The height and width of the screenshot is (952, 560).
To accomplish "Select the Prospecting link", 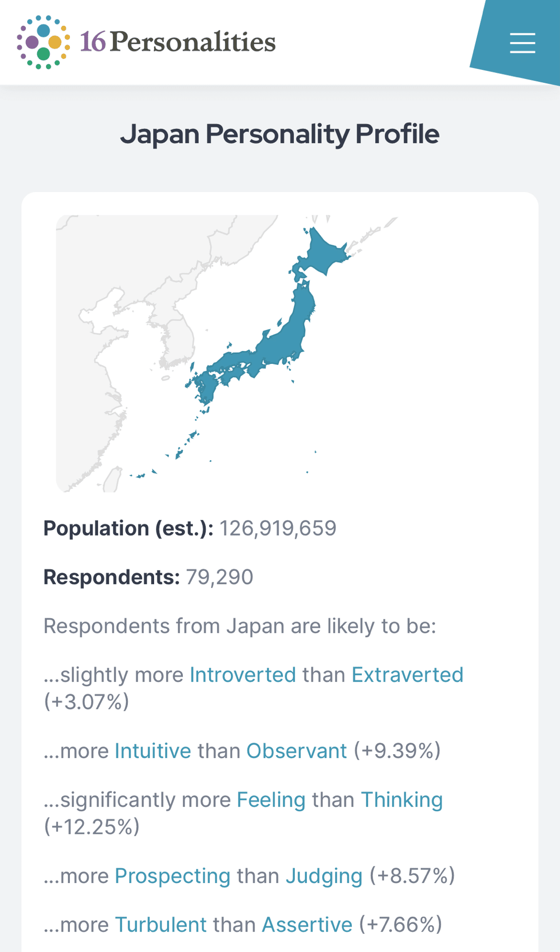I will click(172, 876).
